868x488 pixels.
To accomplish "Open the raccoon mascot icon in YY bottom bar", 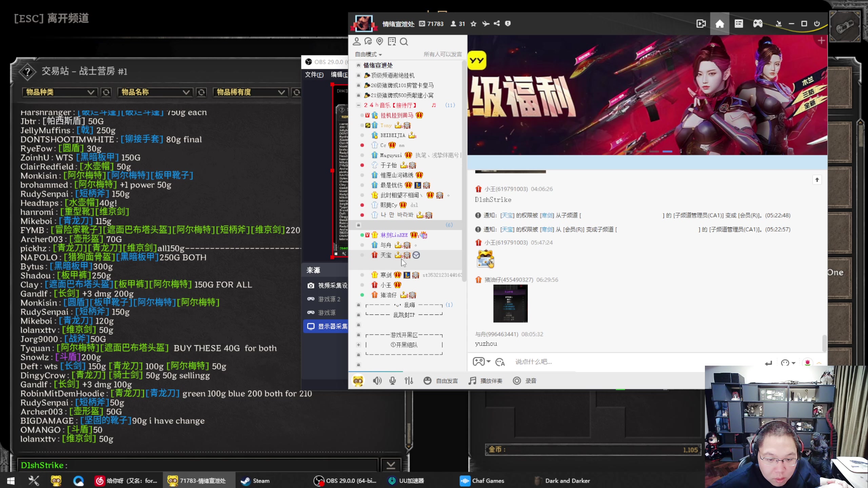I will tap(358, 381).
